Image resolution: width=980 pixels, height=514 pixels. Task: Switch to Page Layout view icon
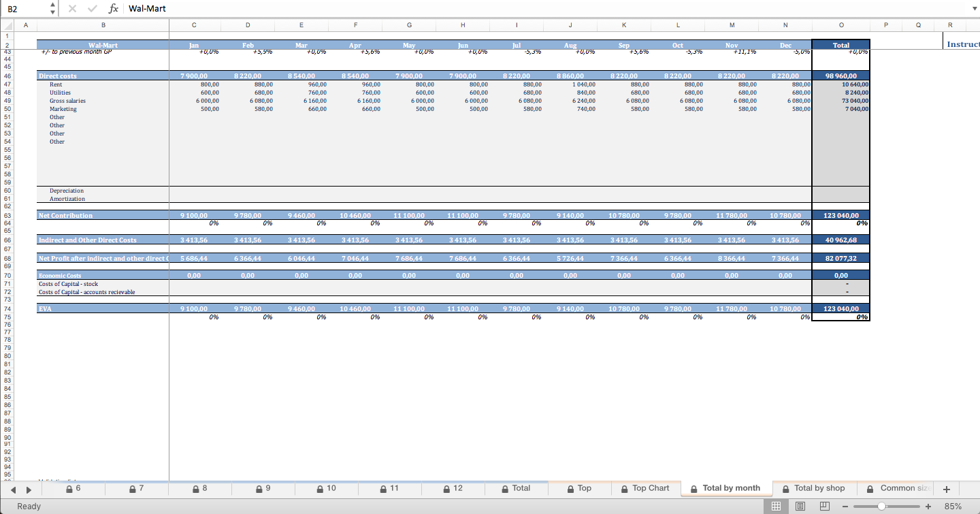(x=800, y=507)
